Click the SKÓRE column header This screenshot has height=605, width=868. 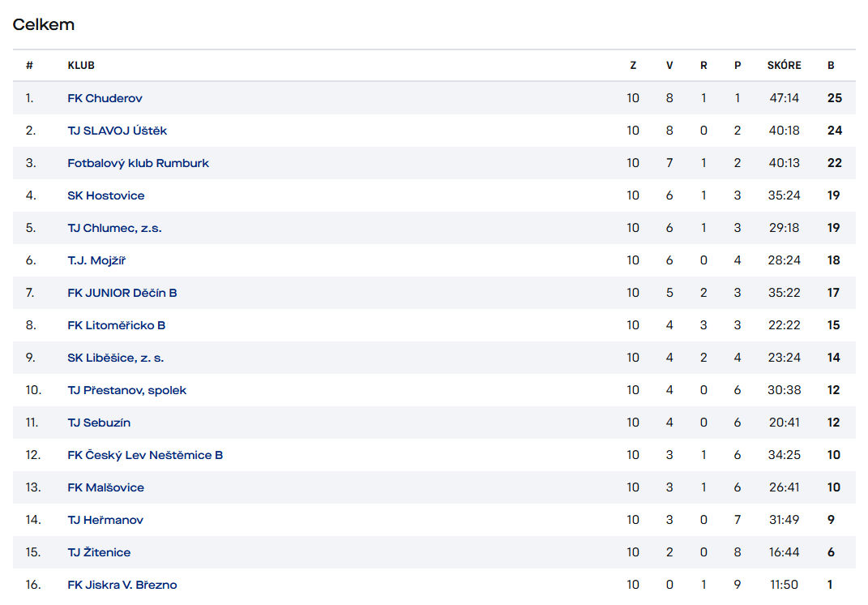784,66
